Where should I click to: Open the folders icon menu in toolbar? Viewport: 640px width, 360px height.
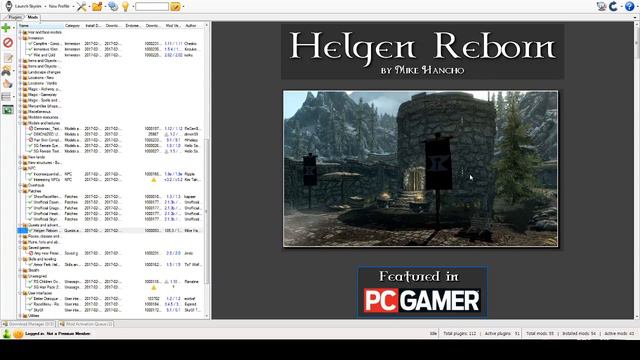tap(97, 6)
